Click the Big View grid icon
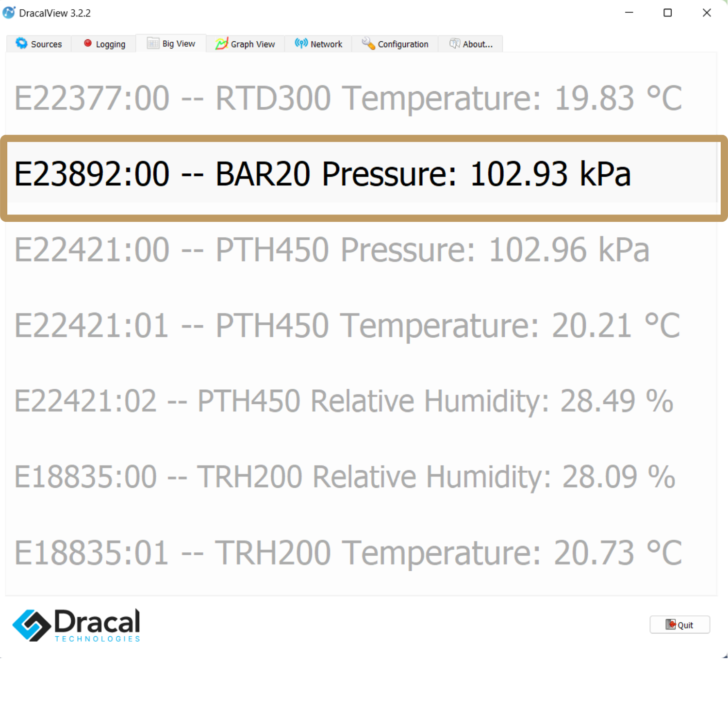Viewport: 728px width, 728px height. pos(153,43)
